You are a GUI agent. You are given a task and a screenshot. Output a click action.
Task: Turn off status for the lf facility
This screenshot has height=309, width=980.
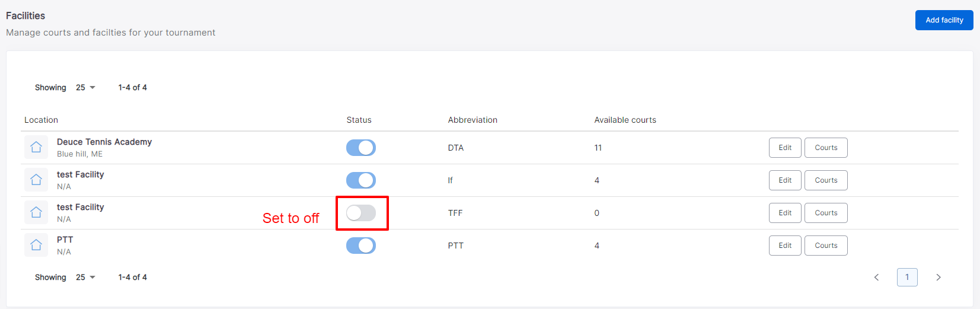(361, 180)
